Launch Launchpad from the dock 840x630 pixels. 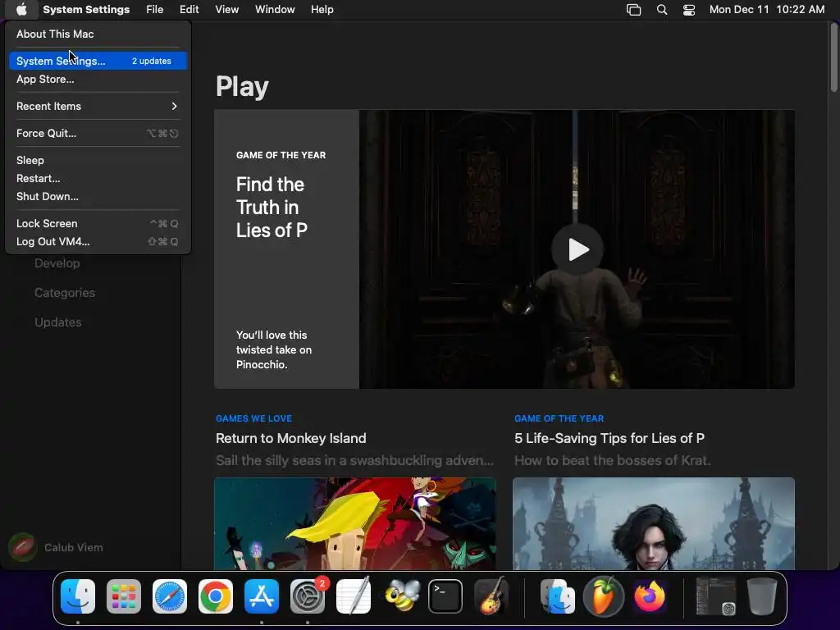124,596
